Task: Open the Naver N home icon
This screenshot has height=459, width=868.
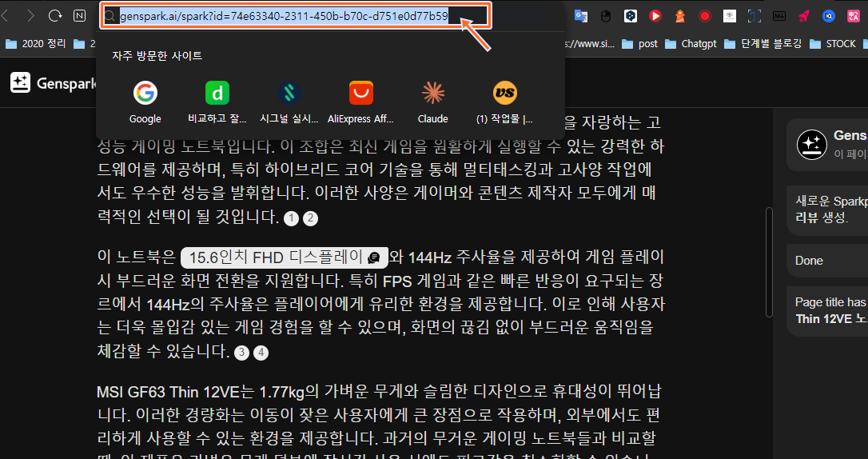Action: point(79,15)
